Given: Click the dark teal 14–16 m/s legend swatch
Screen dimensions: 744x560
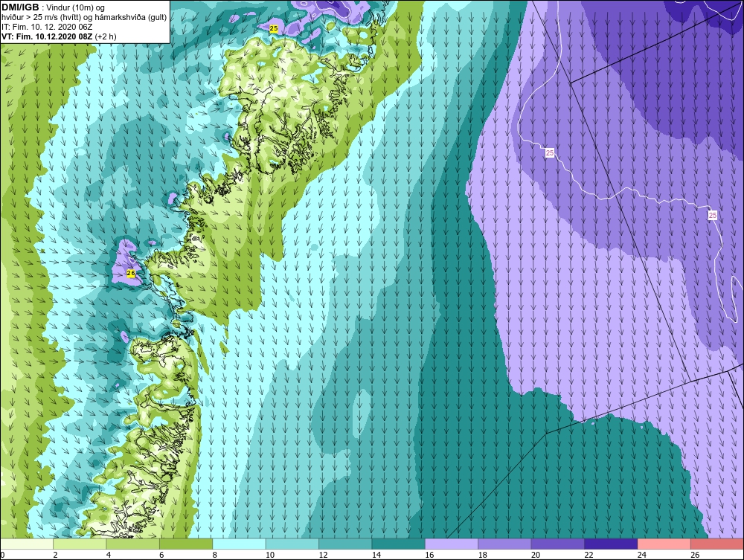Looking at the screenshot, I should click(x=399, y=544).
